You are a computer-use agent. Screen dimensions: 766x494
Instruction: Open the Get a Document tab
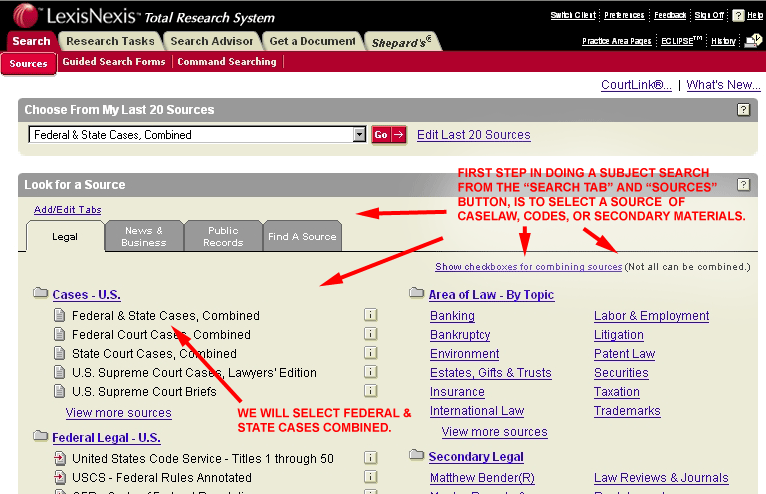313,42
